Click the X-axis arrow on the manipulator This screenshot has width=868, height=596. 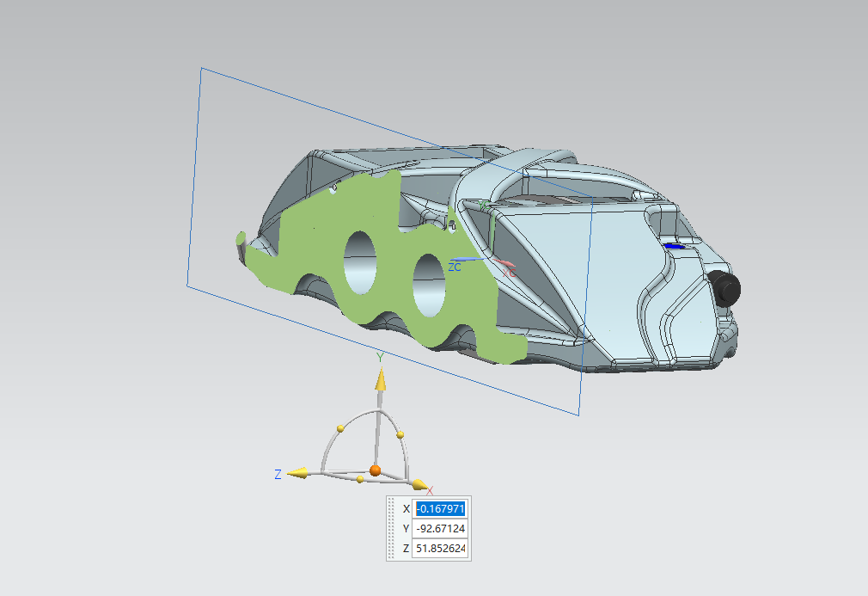[x=419, y=484]
